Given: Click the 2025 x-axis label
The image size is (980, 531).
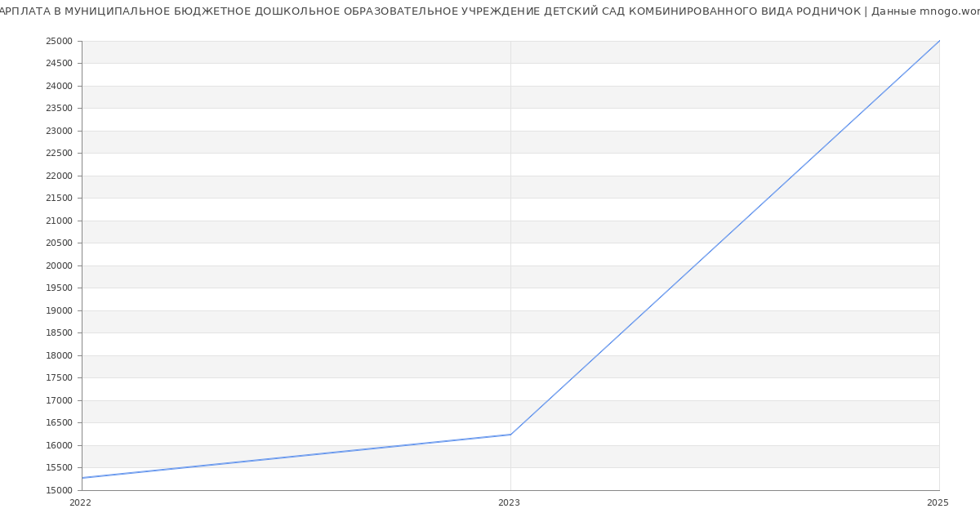Looking at the screenshot, I should pyautogui.click(x=937, y=503).
